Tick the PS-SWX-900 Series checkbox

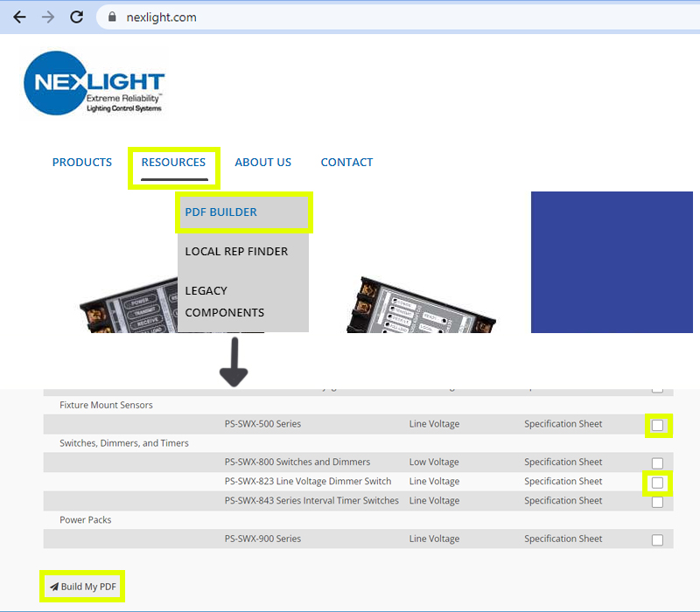click(657, 540)
